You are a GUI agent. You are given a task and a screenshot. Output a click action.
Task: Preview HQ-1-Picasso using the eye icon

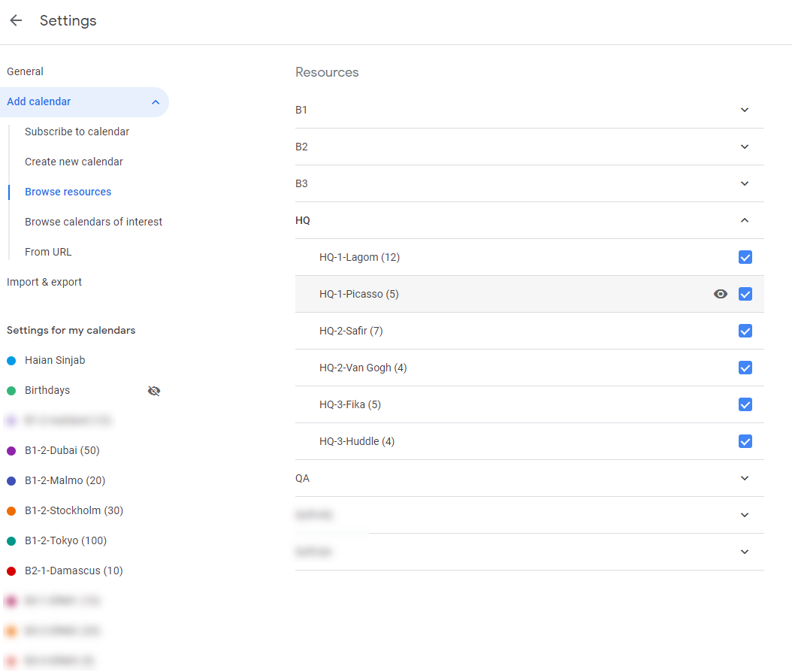tap(721, 294)
